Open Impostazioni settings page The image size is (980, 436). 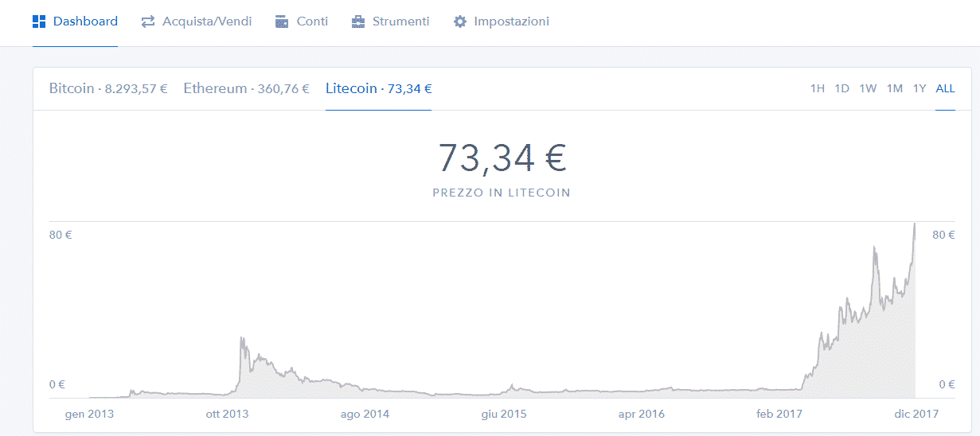501,21
